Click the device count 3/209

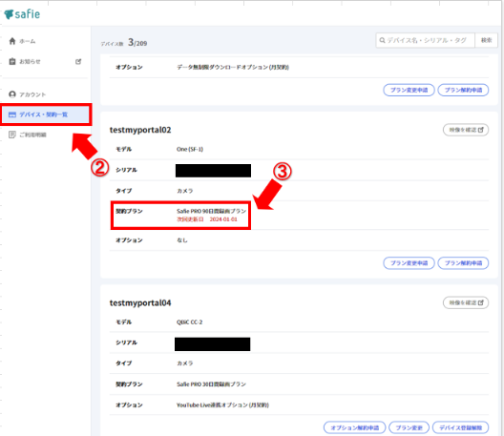(137, 42)
